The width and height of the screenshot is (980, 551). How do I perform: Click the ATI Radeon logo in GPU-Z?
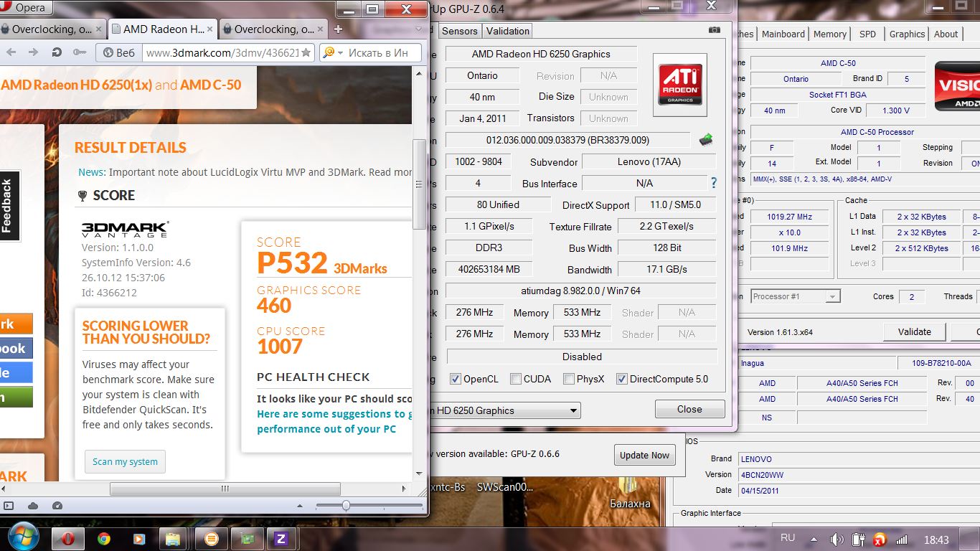click(x=679, y=85)
